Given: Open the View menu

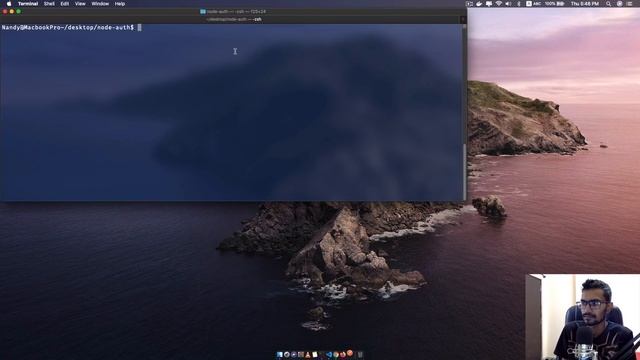Looking at the screenshot, I should (80, 4).
